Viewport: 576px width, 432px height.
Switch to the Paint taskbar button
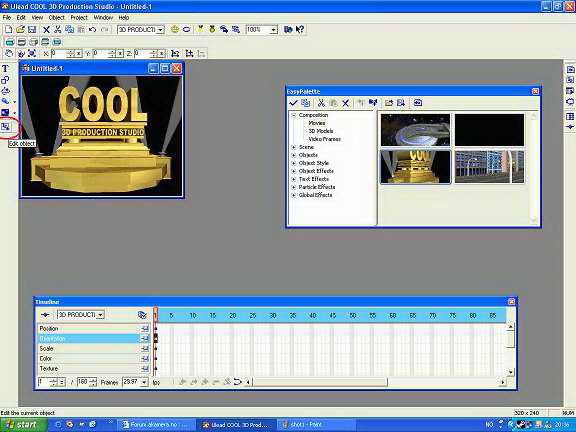click(315, 425)
